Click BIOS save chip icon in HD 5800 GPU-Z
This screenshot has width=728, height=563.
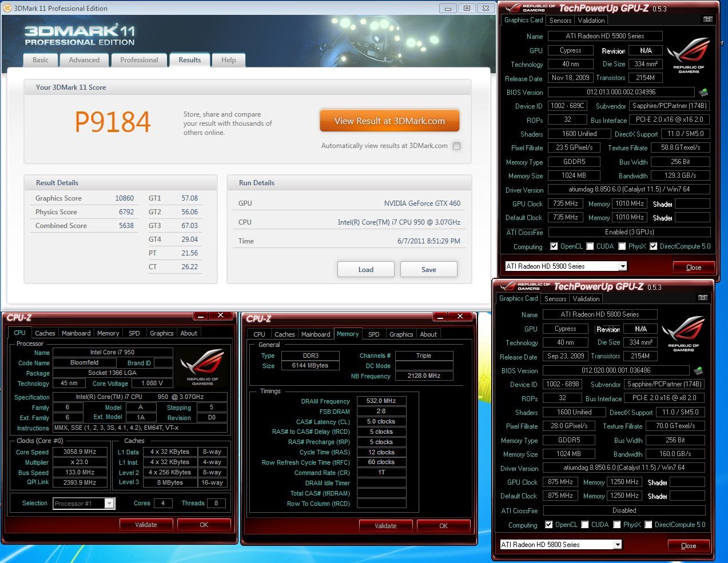(698, 370)
